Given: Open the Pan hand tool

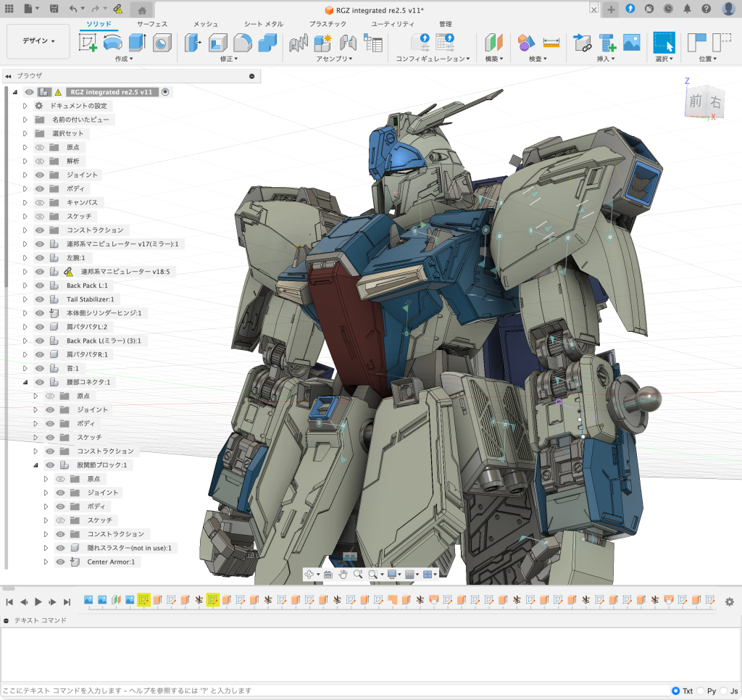Looking at the screenshot, I should (343, 574).
